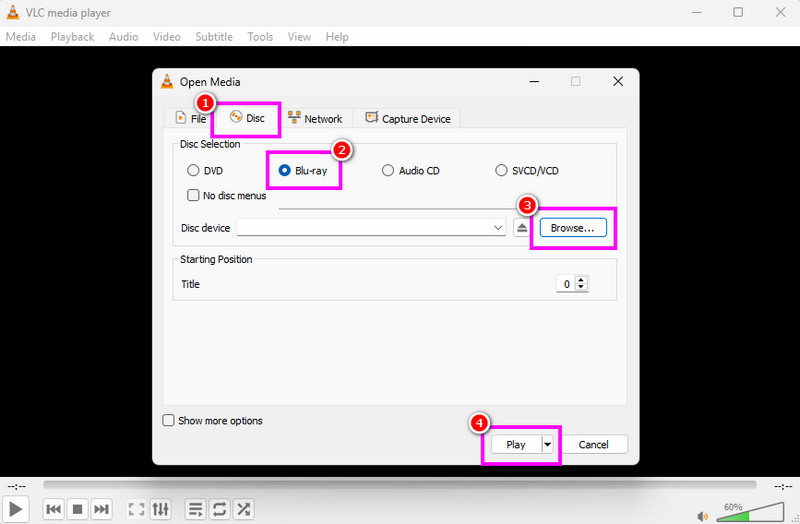Tick Show more options checkbox

[169, 421]
